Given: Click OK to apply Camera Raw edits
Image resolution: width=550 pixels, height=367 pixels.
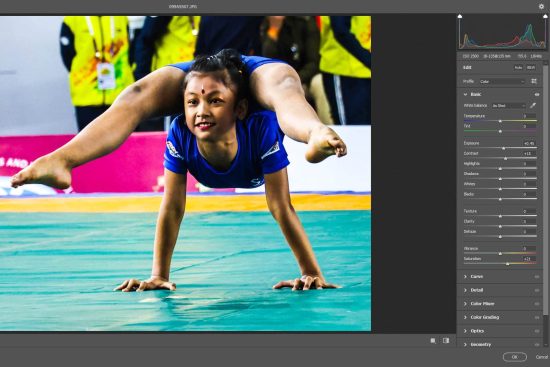Looking at the screenshot, I should click(515, 357).
